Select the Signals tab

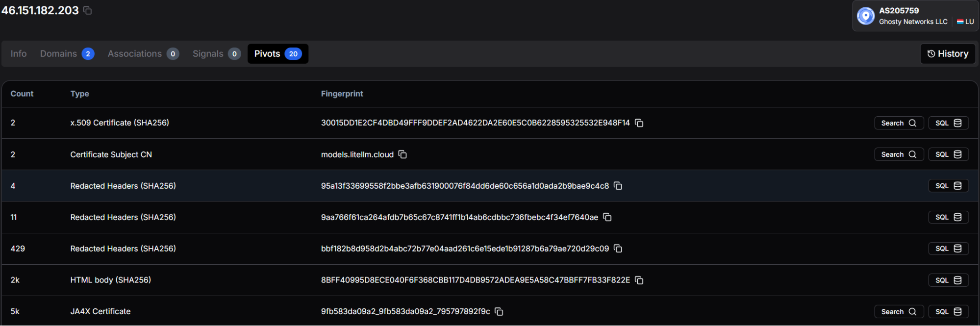pos(216,54)
